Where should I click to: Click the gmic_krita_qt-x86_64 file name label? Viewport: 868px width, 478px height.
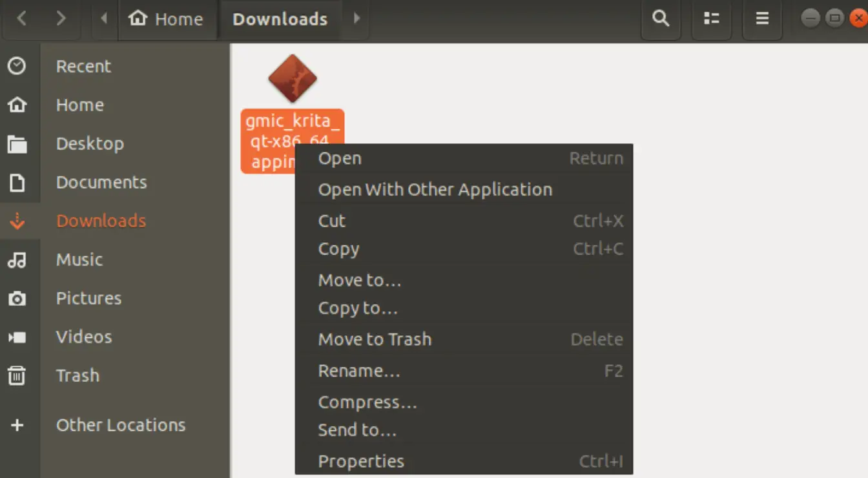293,141
